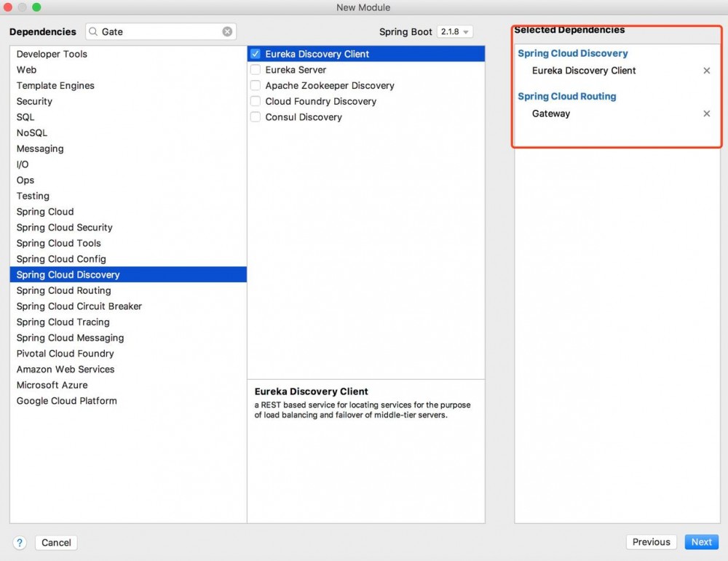Select the I/O category
728x561 pixels.
pos(128,164)
